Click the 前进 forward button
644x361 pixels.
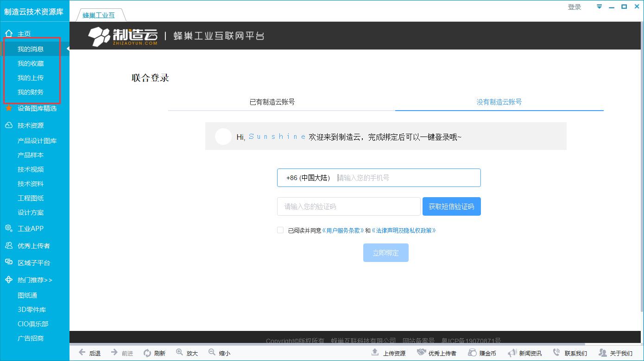pos(122,353)
